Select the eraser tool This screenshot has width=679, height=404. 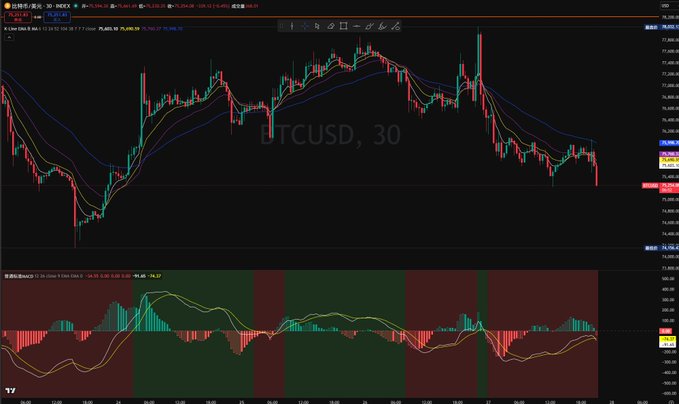tap(330, 26)
